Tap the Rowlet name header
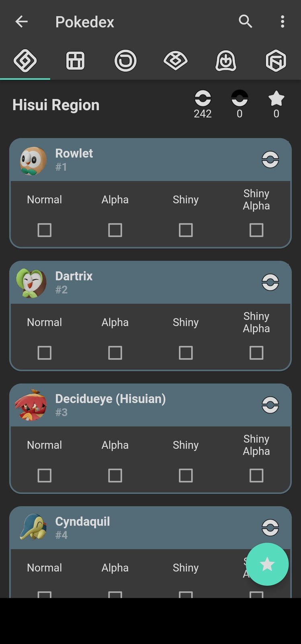The image size is (301, 644). pyautogui.click(x=74, y=153)
